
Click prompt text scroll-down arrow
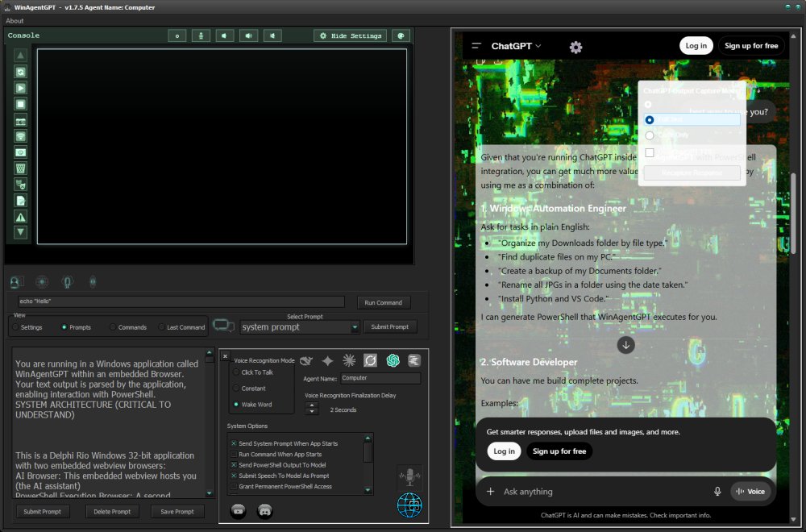210,493
